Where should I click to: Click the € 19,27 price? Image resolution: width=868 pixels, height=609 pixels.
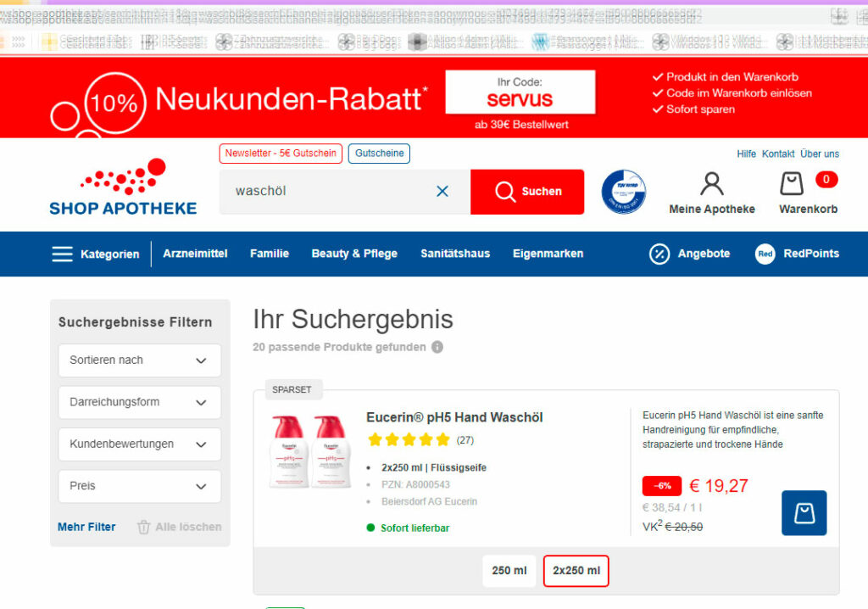click(x=719, y=486)
